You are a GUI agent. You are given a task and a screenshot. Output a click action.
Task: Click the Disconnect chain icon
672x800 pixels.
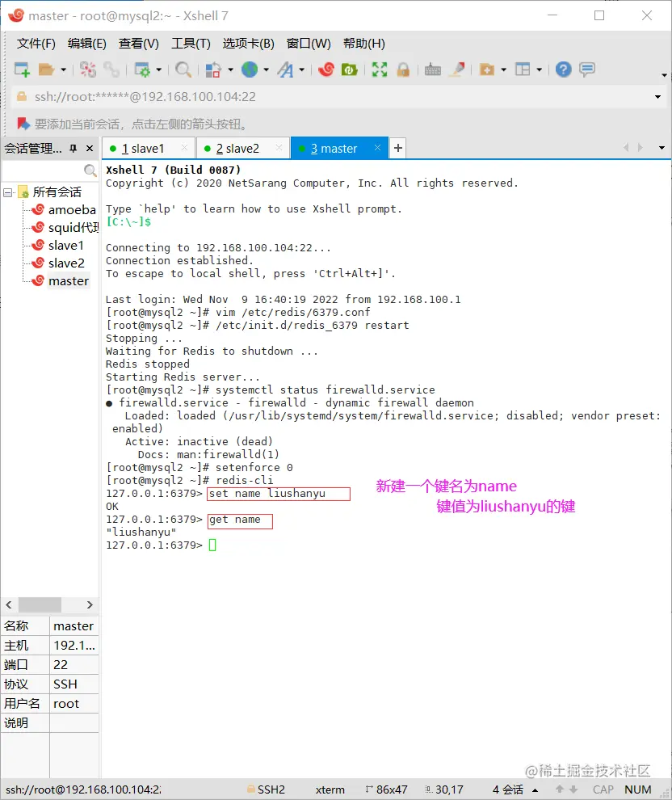(111, 69)
